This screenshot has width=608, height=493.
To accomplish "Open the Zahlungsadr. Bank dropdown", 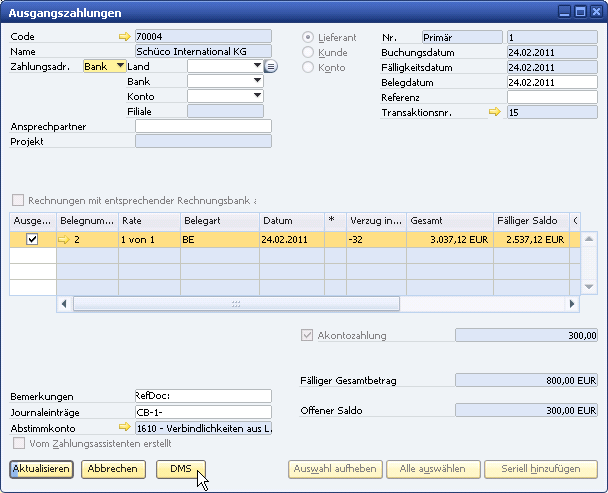I will [x=121, y=66].
